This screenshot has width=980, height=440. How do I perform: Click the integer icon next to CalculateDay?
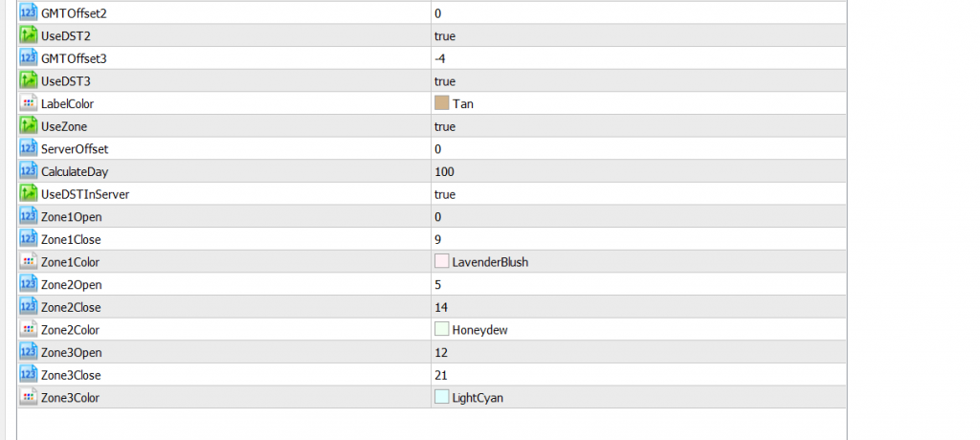28,171
